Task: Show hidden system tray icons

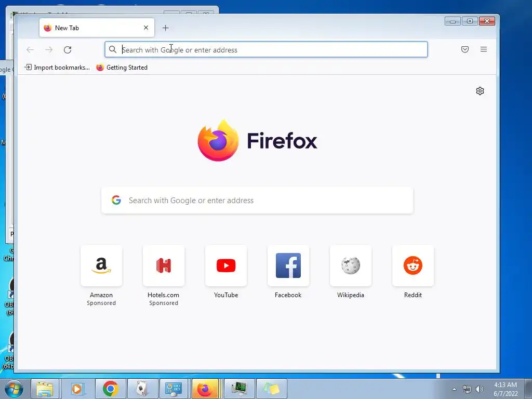Action: point(454,389)
